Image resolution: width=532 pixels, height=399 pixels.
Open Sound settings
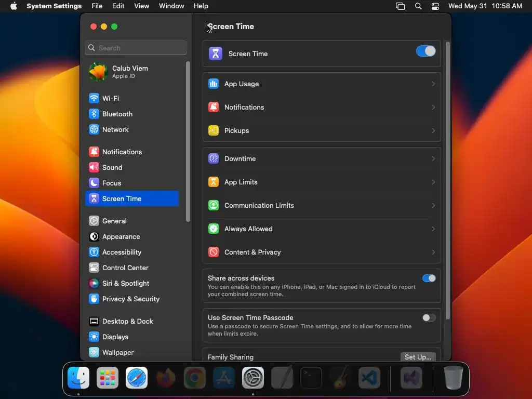[131, 168]
